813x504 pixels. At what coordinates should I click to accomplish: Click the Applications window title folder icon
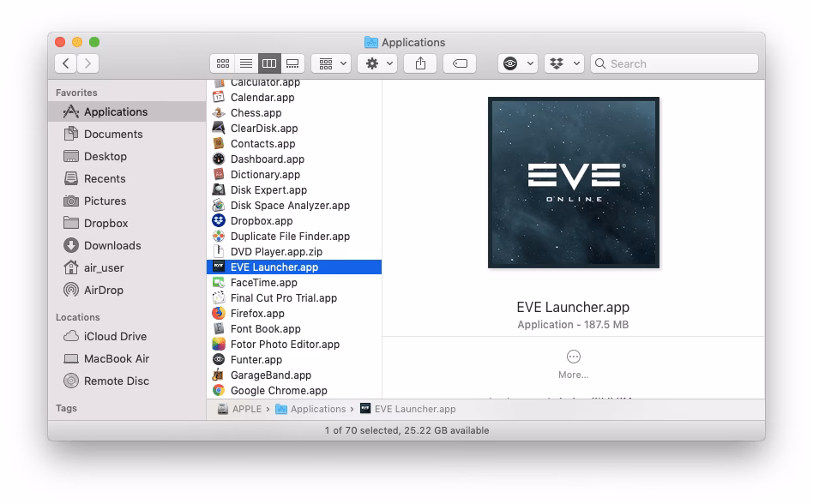pos(371,42)
